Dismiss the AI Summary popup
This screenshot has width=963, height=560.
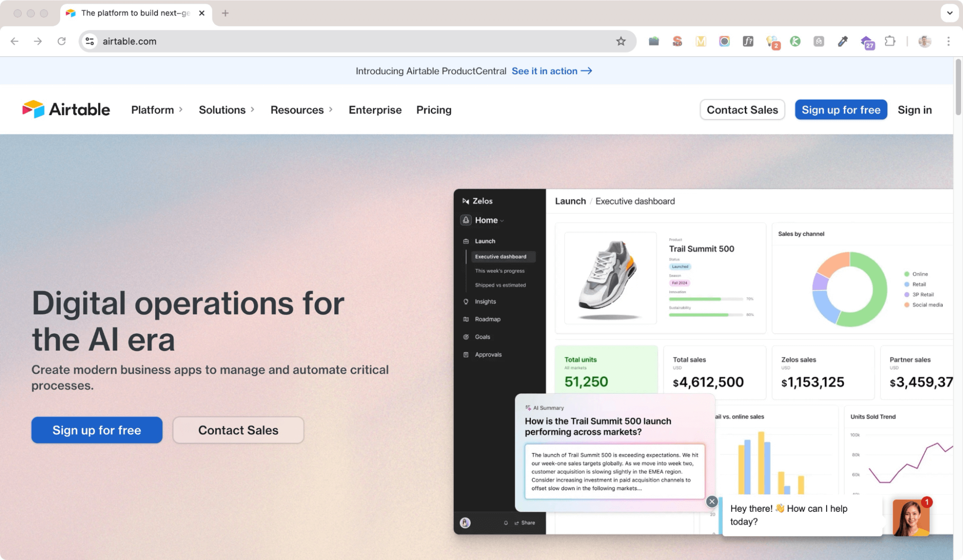(x=712, y=502)
